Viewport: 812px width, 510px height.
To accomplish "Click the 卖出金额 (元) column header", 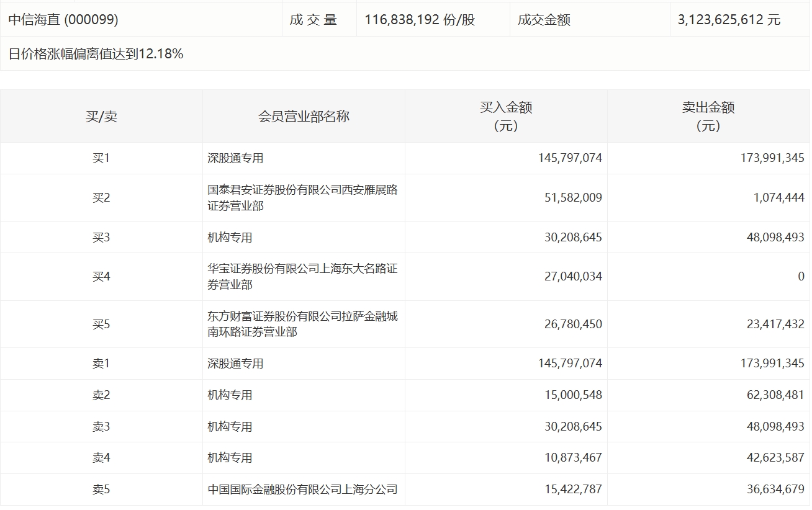I will click(708, 117).
